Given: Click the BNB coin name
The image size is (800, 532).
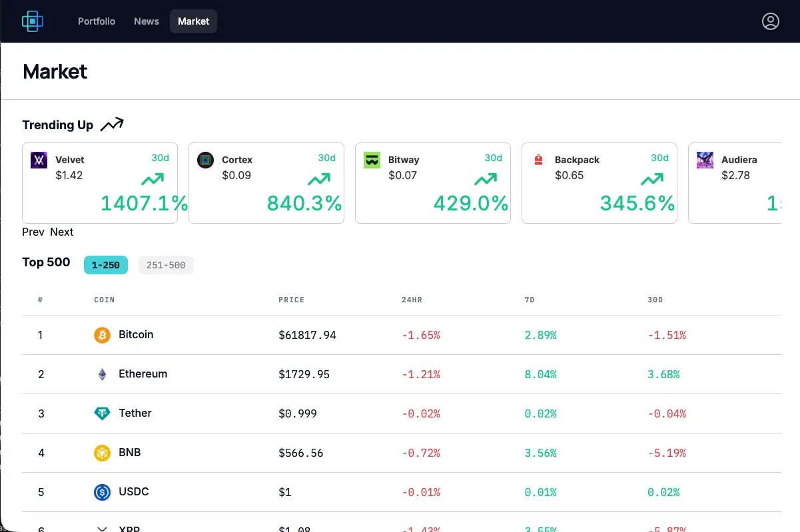Looking at the screenshot, I should tap(130, 452).
